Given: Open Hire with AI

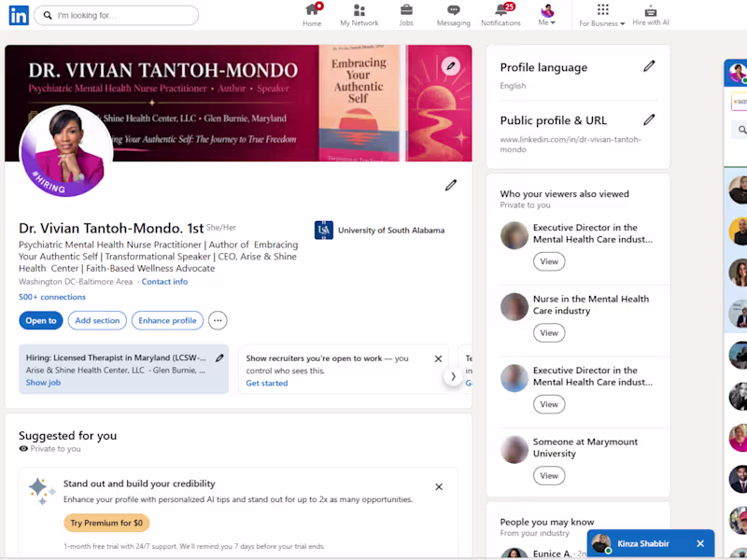Looking at the screenshot, I should 651,15.
